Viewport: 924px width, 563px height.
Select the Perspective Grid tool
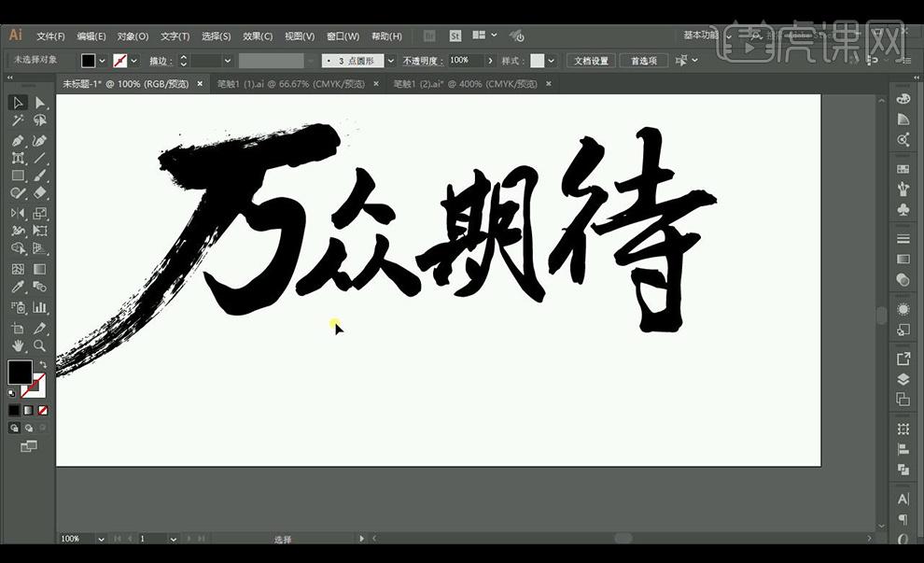coord(39,248)
